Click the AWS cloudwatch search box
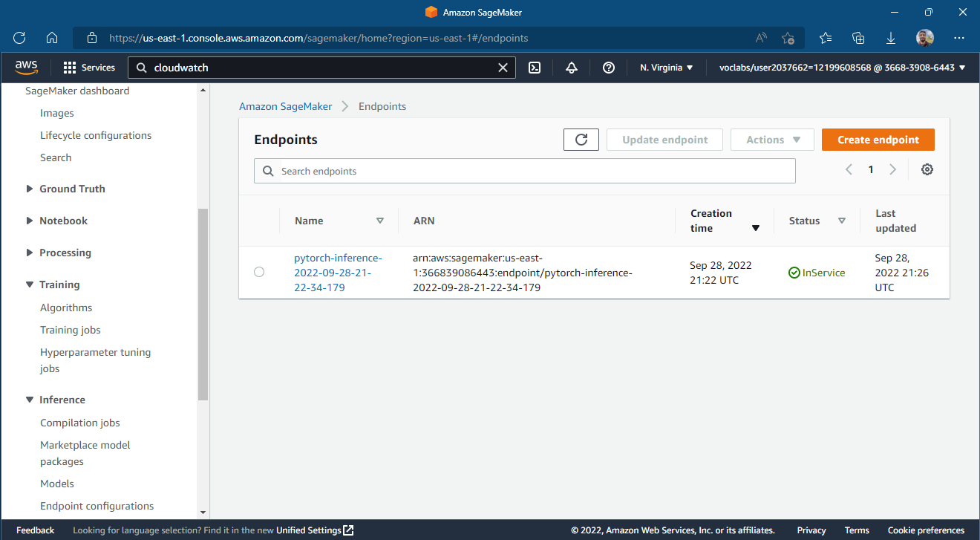This screenshot has width=980, height=540. [322, 68]
